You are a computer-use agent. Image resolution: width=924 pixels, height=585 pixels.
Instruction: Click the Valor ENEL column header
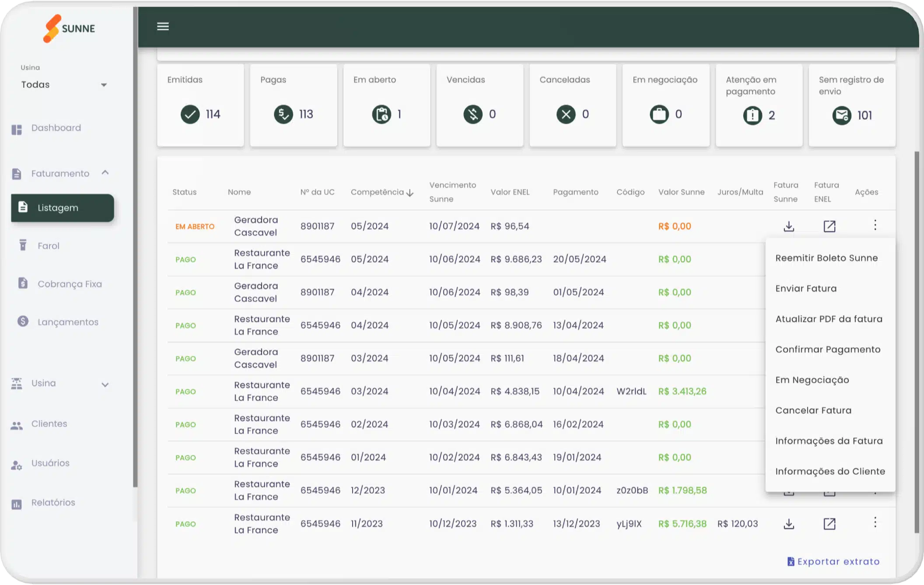[510, 192]
